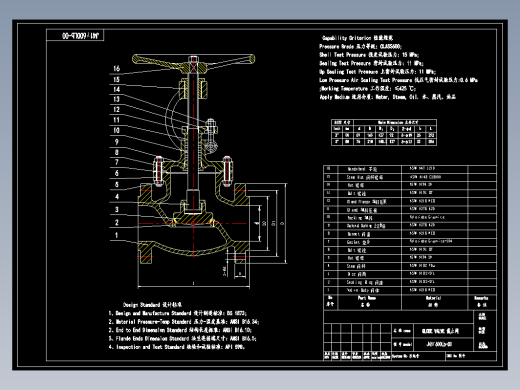This screenshot has height=390, width=520.
Task: Click the Stem Nut row in parts list
Action: point(410,177)
